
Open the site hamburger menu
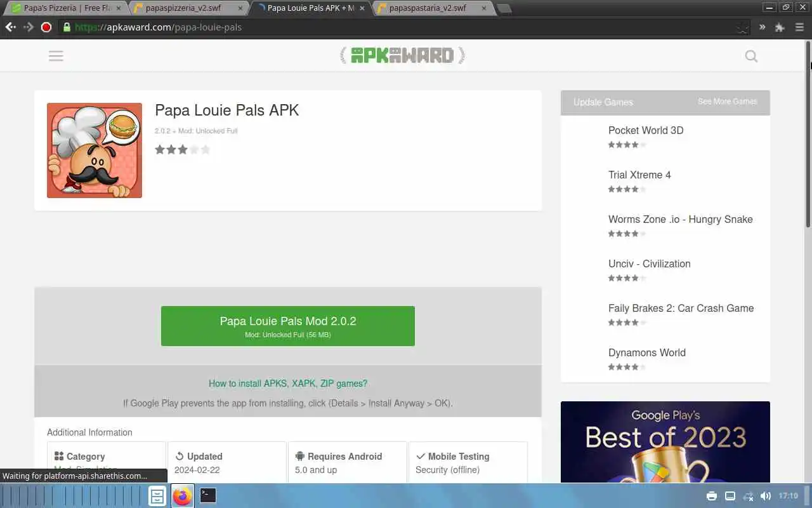56,56
